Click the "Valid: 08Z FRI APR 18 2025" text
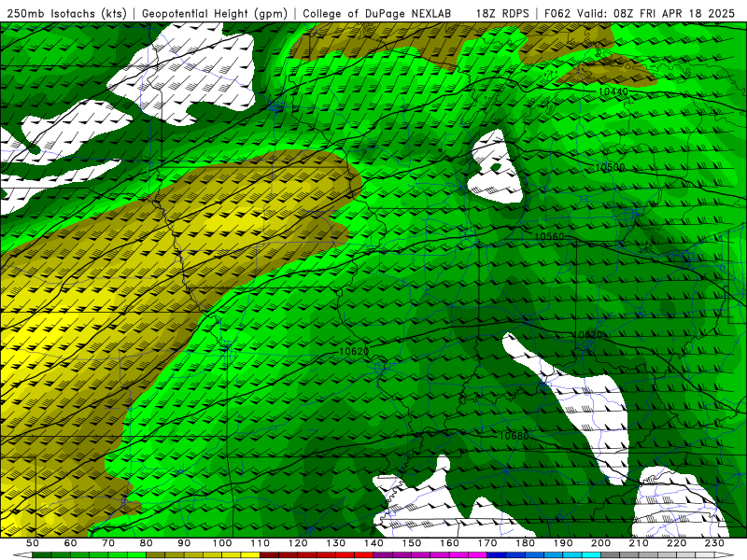 pyautogui.click(x=656, y=14)
